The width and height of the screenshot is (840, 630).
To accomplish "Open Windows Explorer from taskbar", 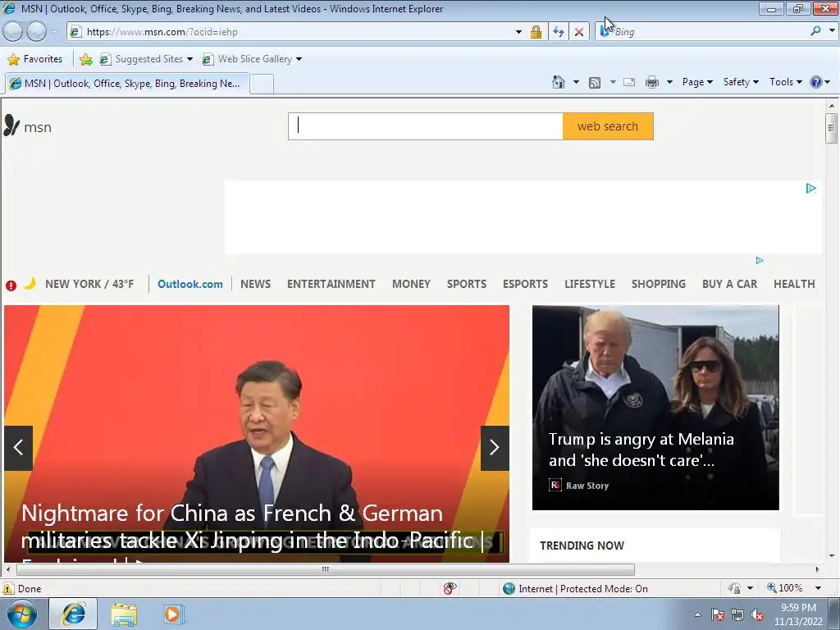I will coord(124,614).
